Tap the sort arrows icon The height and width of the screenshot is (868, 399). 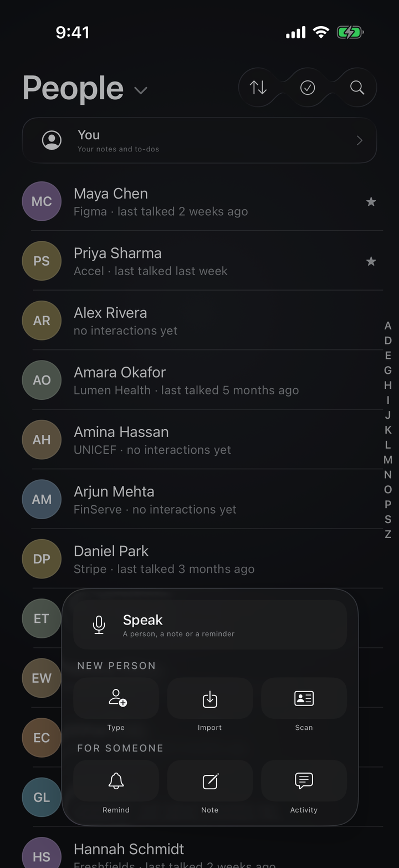point(258,88)
